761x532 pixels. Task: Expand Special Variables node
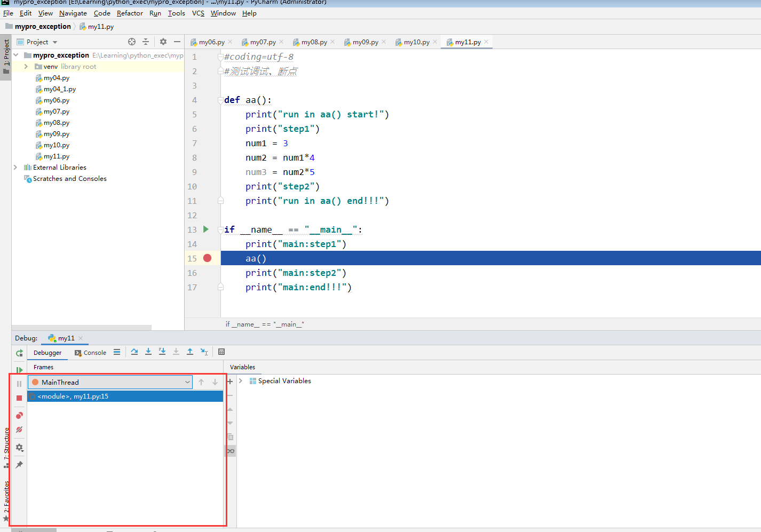click(241, 381)
